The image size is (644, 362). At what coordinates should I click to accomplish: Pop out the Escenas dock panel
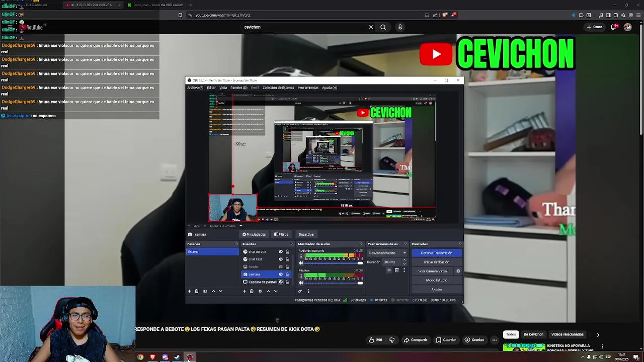(236, 244)
